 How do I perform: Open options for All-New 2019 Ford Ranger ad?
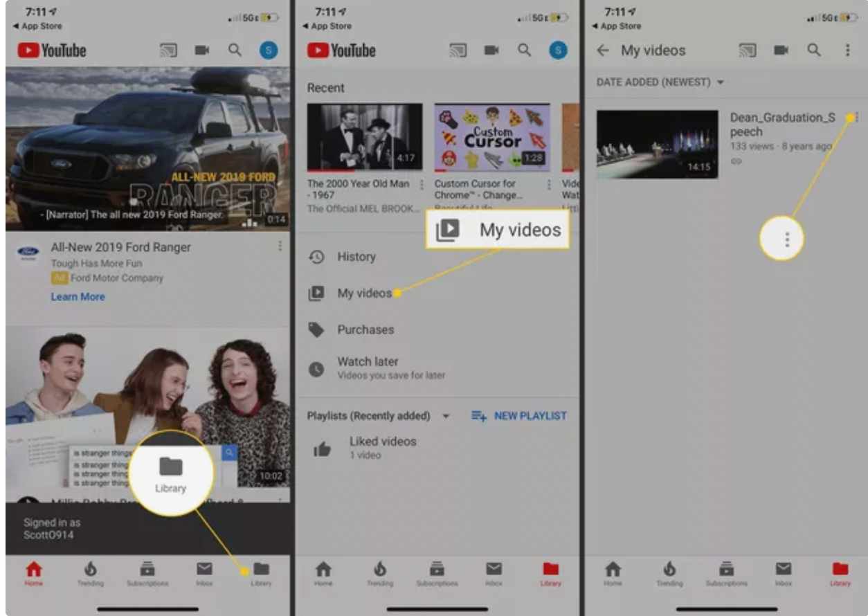point(280,246)
